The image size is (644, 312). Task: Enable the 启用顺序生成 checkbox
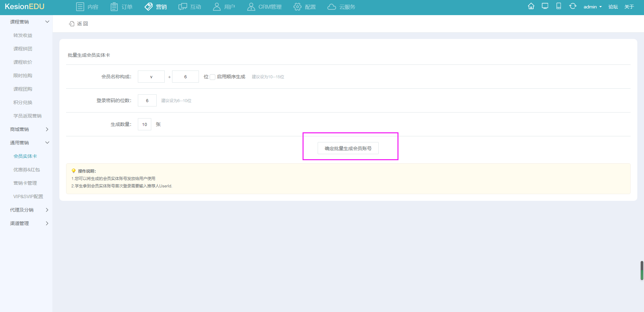pyautogui.click(x=212, y=77)
